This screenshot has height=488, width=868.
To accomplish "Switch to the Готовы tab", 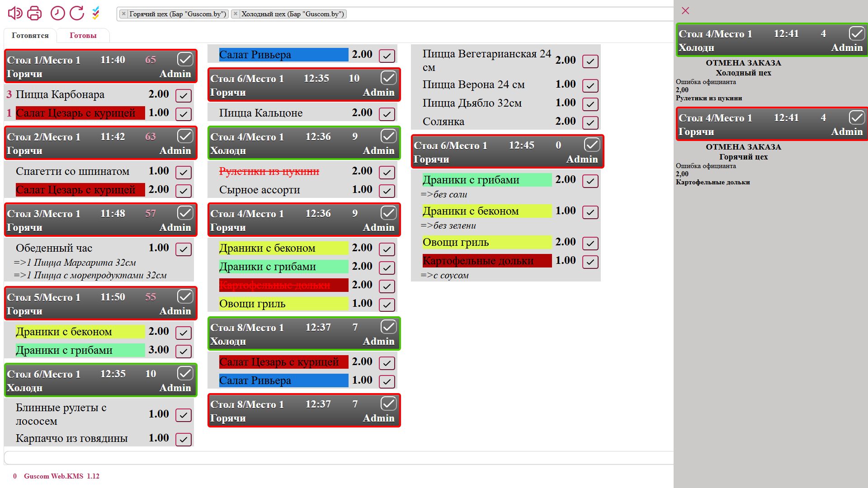I will pyautogui.click(x=83, y=35).
